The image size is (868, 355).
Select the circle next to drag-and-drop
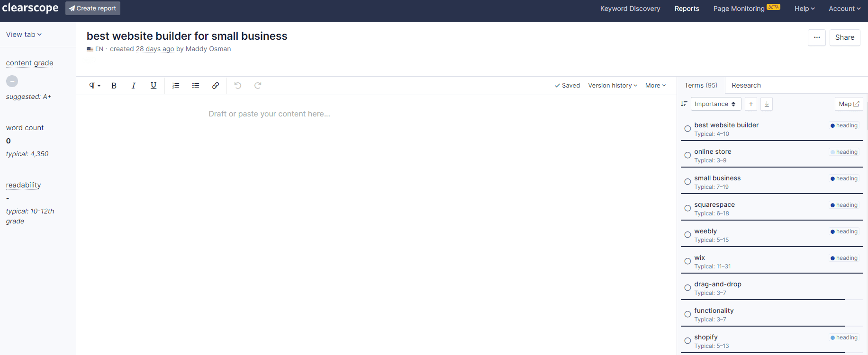coord(687,288)
